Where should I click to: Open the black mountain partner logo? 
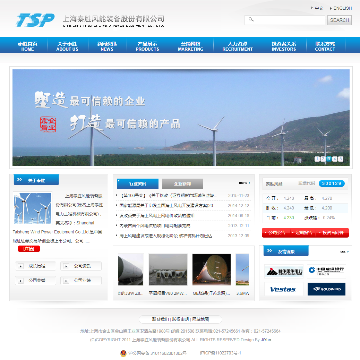click(284, 271)
